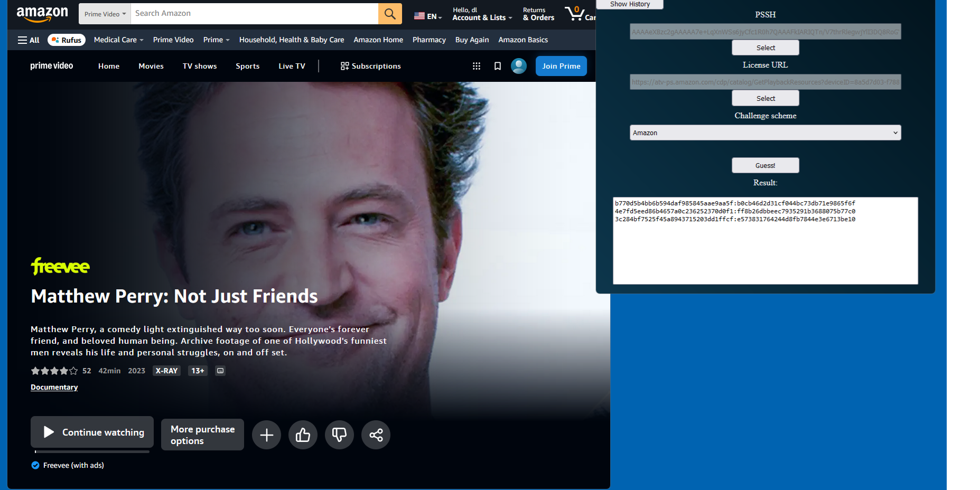This screenshot has height=490, width=980.
Task: Open Subscriptions
Action: 371,66
